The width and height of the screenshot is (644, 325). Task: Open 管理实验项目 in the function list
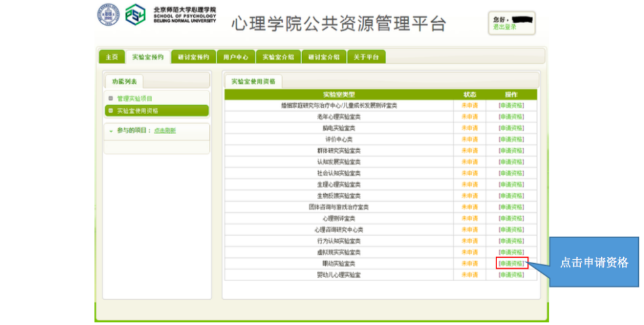135,99
